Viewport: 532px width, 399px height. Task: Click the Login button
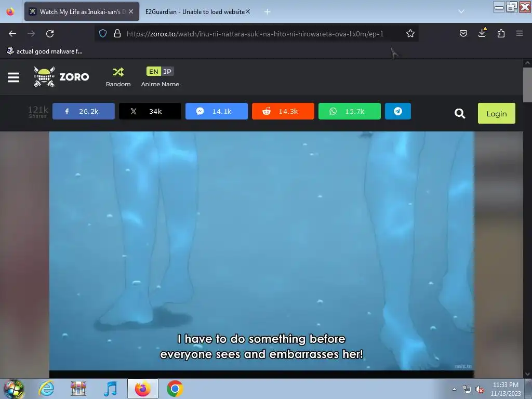(x=496, y=113)
